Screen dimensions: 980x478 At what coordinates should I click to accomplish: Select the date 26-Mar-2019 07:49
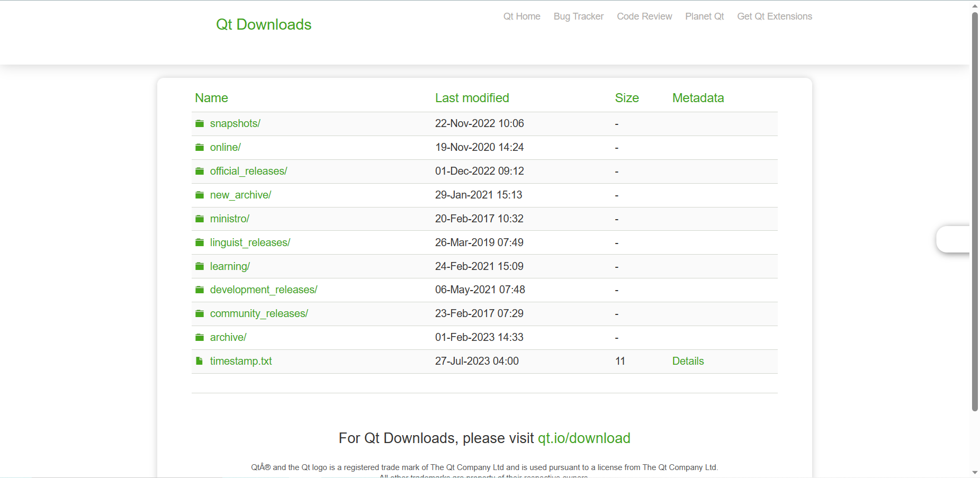coord(479,242)
